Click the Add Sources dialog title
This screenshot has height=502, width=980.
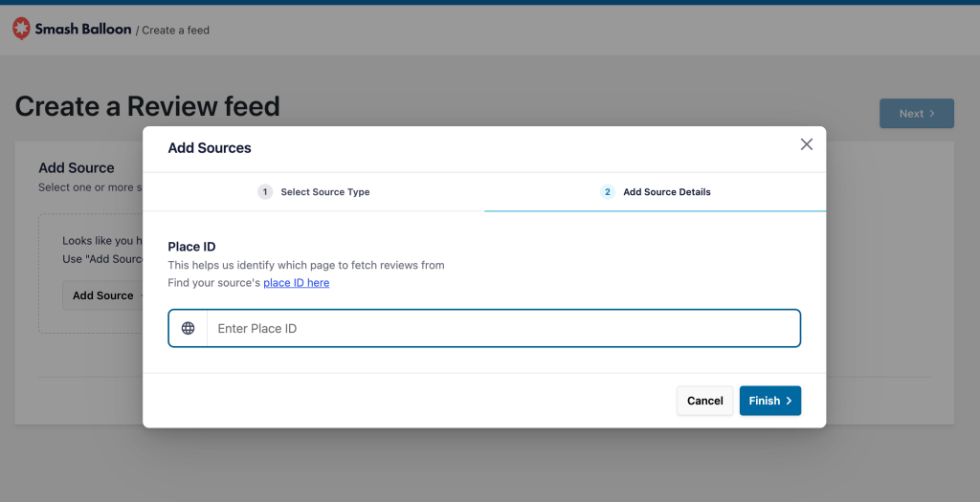coord(210,148)
